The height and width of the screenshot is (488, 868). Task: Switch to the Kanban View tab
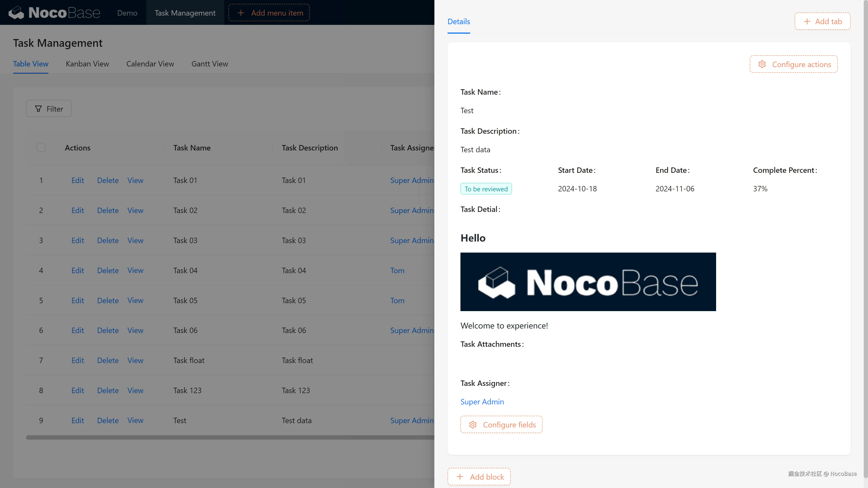87,64
